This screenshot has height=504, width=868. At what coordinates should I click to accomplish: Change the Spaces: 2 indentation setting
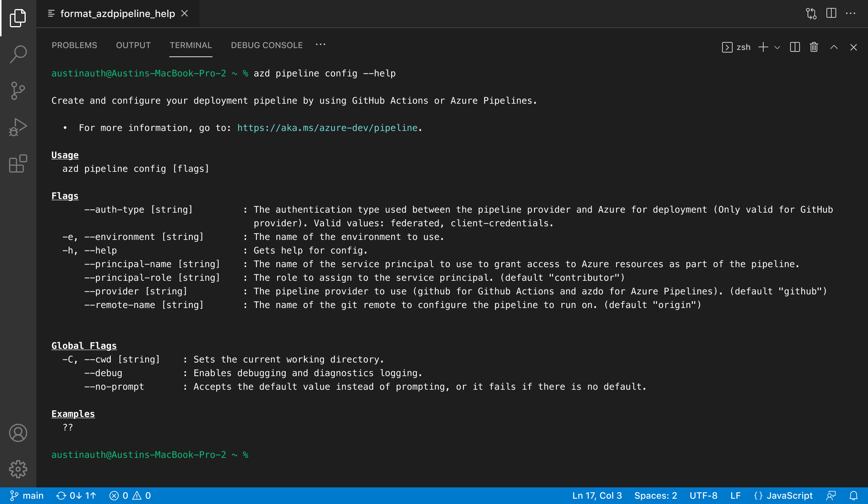click(x=655, y=495)
